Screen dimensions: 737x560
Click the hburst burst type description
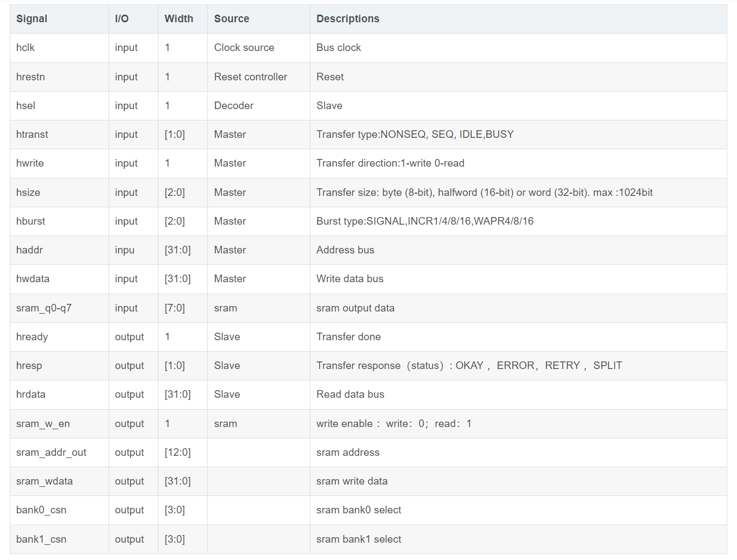pos(424,221)
